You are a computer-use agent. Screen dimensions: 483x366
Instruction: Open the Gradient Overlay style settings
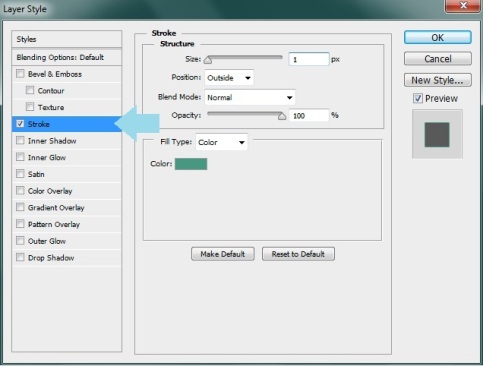click(67, 207)
